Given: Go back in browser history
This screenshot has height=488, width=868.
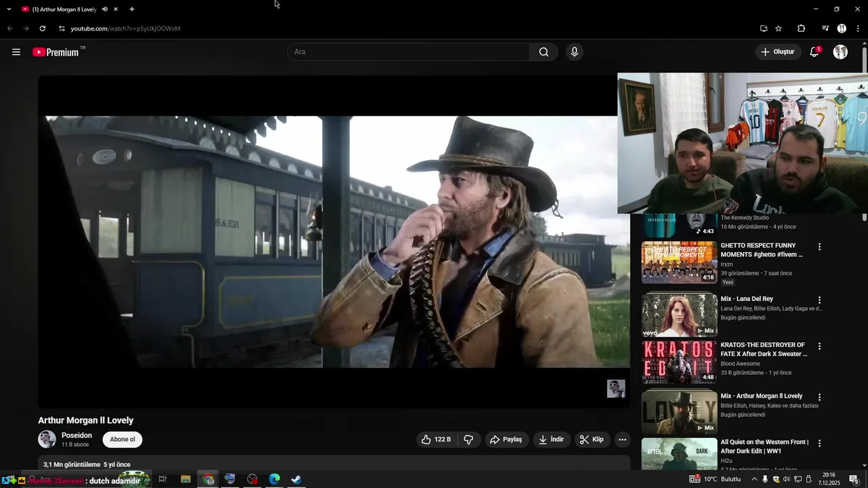Looking at the screenshot, I should (9, 28).
